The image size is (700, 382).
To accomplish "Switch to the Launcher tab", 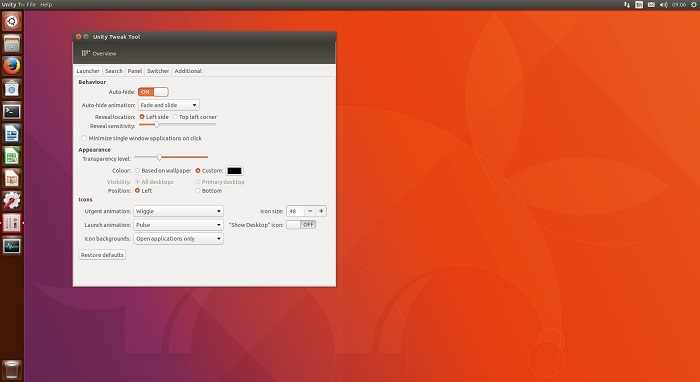I will [88, 71].
